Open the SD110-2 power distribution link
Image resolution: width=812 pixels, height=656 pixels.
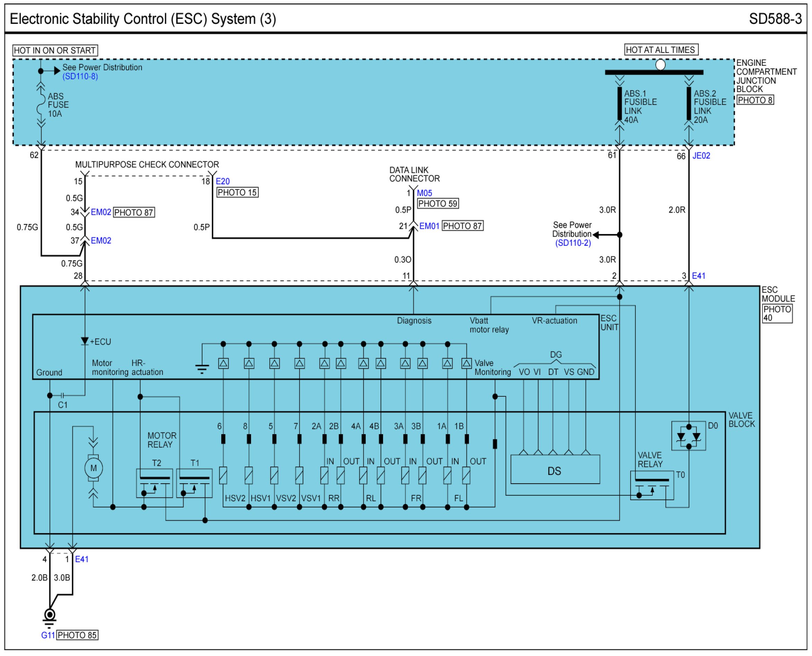pyautogui.click(x=573, y=243)
